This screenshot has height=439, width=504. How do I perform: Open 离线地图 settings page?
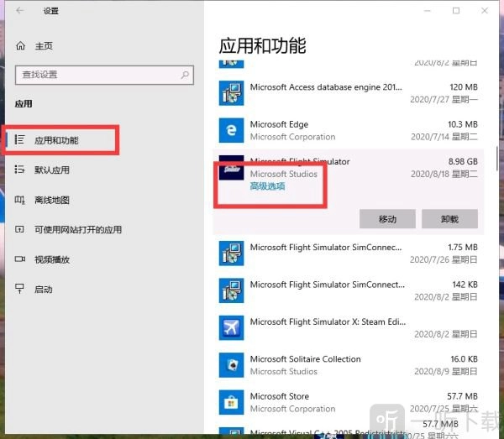coord(52,201)
